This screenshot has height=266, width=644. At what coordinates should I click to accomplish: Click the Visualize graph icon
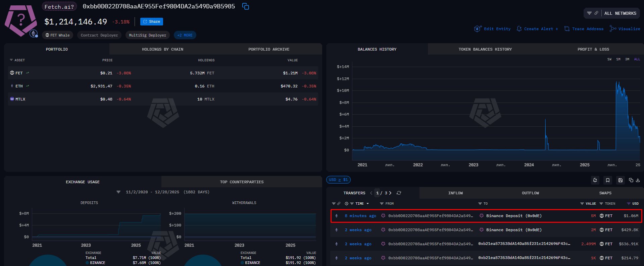(613, 29)
